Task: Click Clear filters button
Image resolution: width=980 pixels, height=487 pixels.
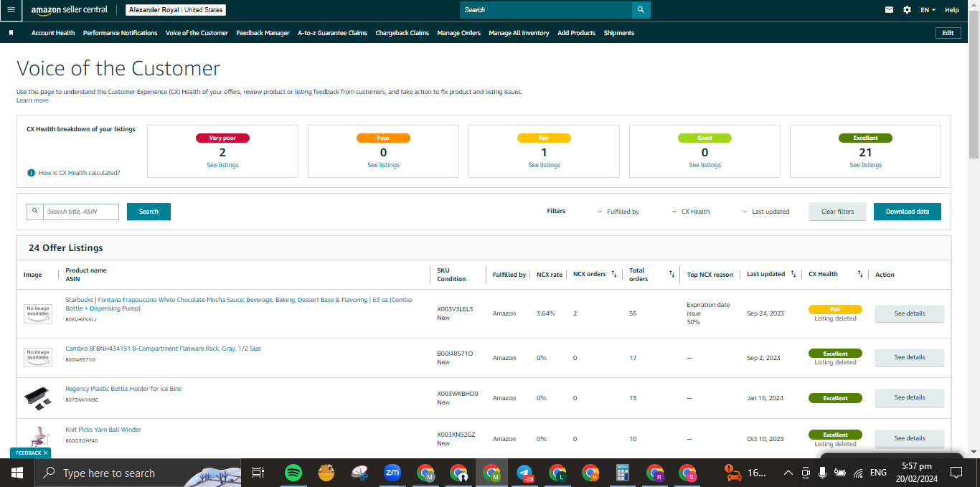Action: 837,212
